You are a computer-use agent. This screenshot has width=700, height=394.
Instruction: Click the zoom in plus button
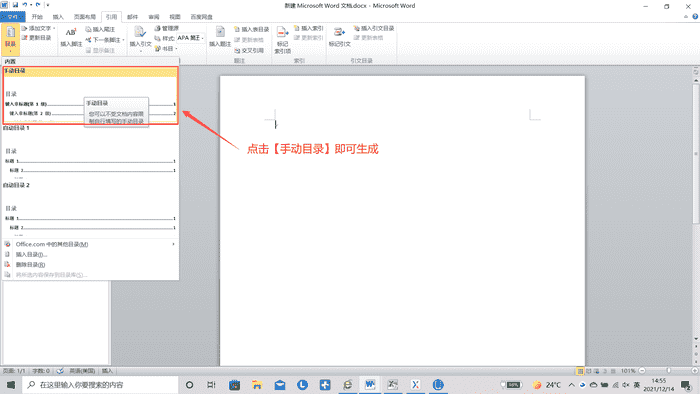pyautogui.click(x=695, y=371)
